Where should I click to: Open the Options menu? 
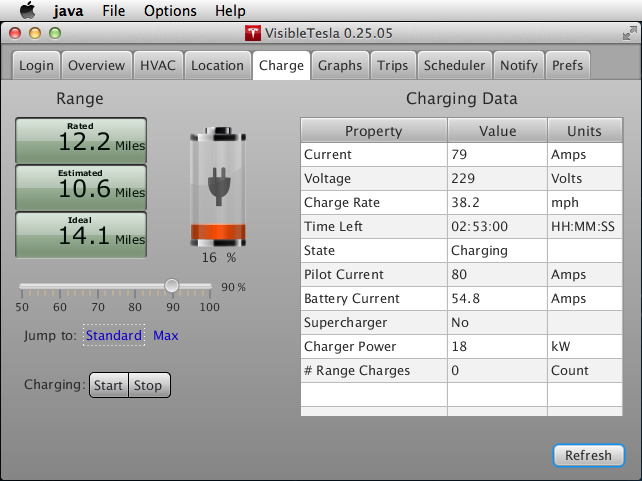point(170,11)
